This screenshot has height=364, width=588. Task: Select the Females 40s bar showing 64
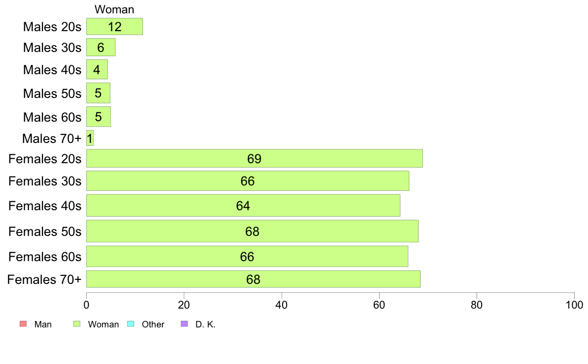[243, 205]
